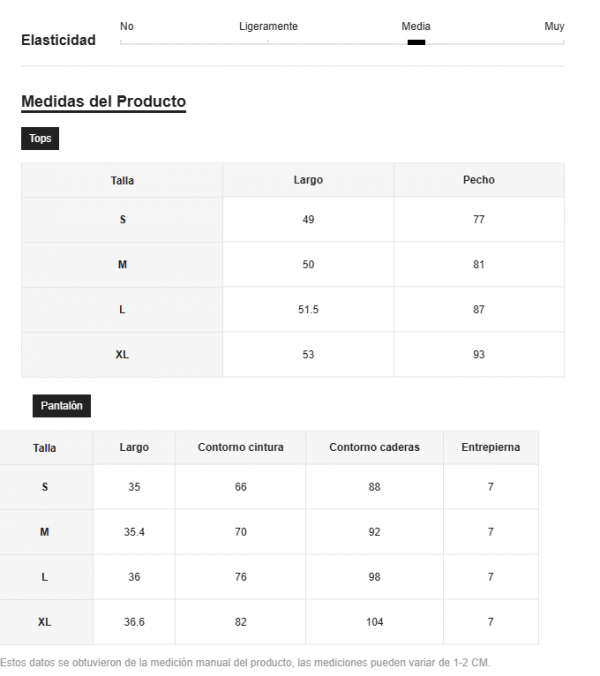Screen dimensions: 600x676
Task: Click the Muy elasticity label
Action: (554, 26)
